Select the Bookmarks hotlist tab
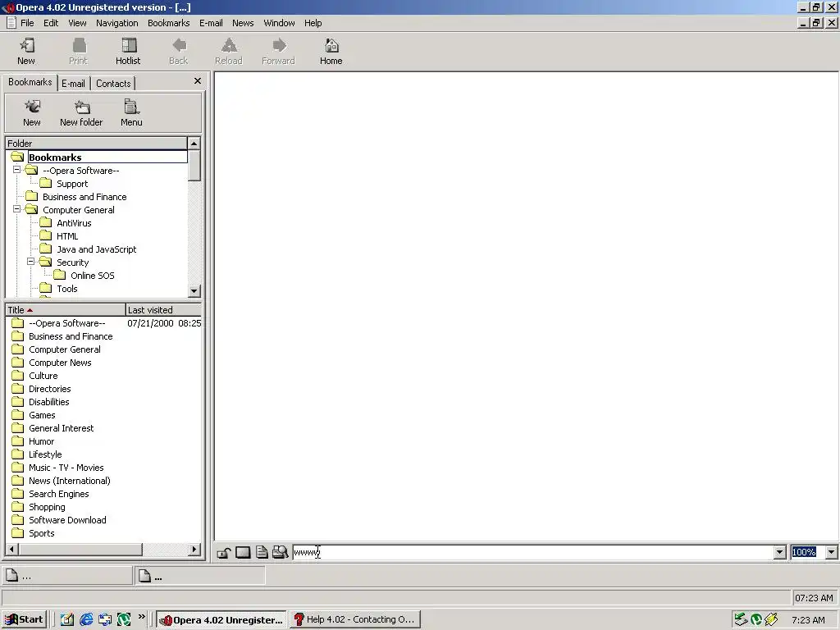This screenshot has width=840, height=630. [x=30, y=82]
